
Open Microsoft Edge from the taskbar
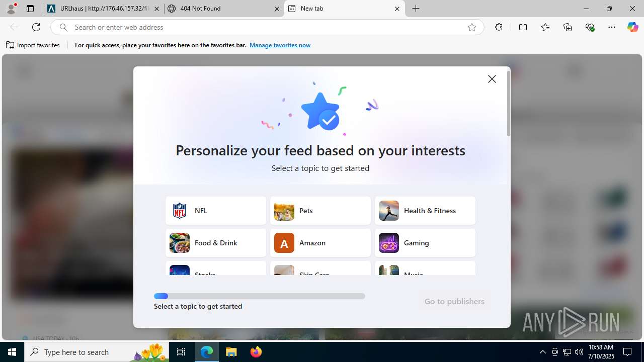pos(207,352)
